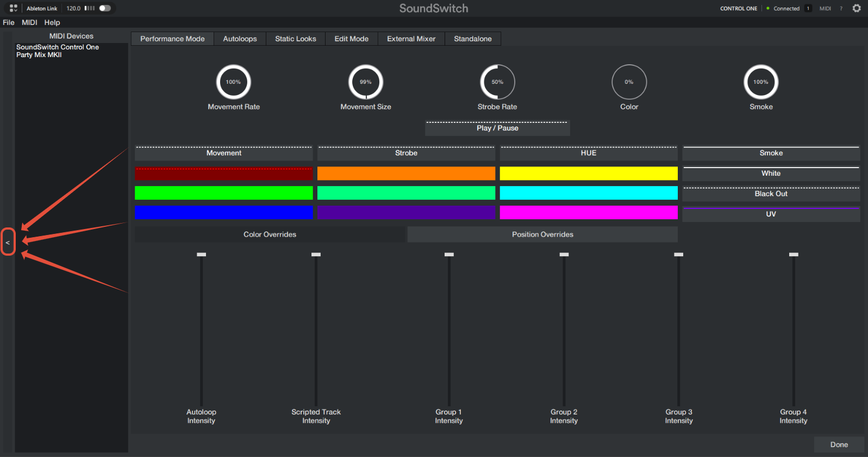The width and height of the screenshot is (868, 457).
Task: Open the Position Overrides section
Action: [x=542, y=234]
